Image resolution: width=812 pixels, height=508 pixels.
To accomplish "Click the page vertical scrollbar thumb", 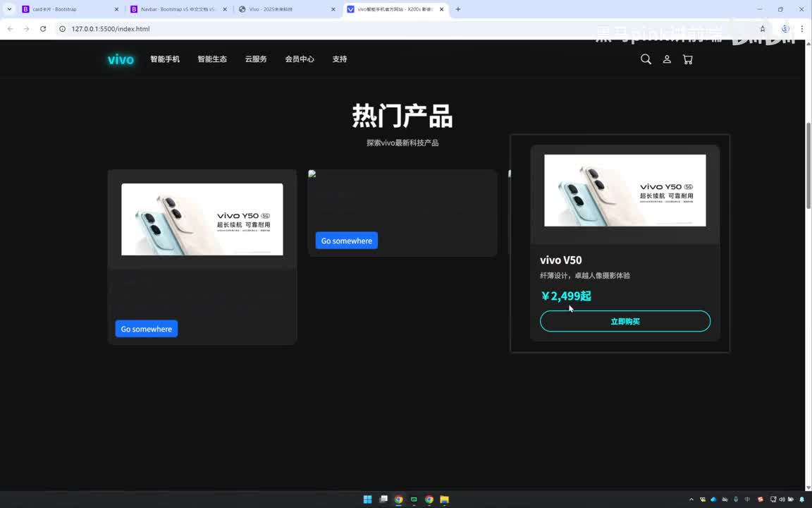I will coord(808,166).
